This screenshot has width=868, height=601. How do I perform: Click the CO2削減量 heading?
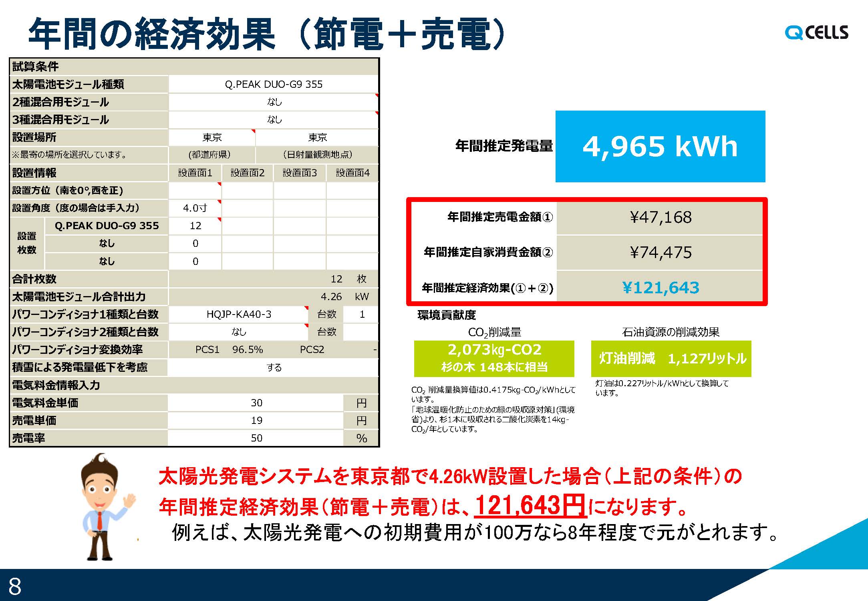click(x=494, y=333)
